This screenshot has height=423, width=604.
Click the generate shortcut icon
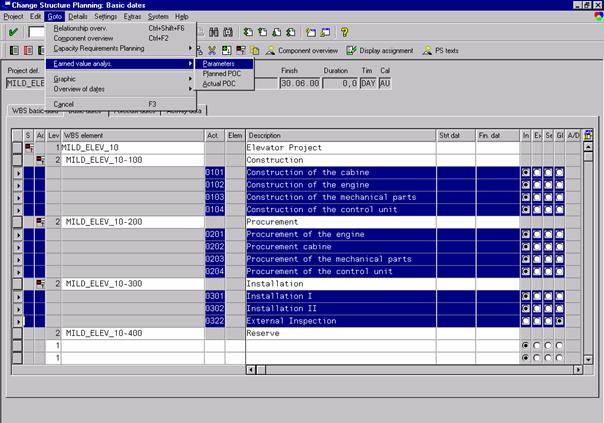(325, 32)
